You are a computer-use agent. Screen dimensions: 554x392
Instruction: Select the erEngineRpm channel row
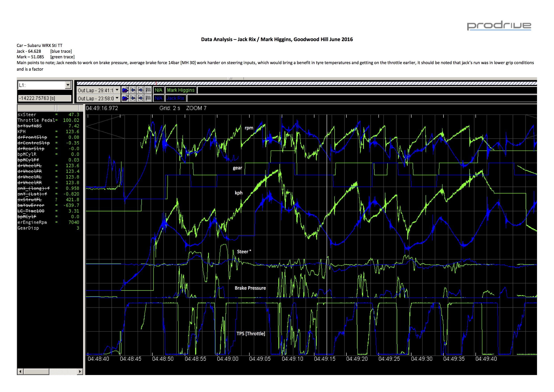click(48, 222)
